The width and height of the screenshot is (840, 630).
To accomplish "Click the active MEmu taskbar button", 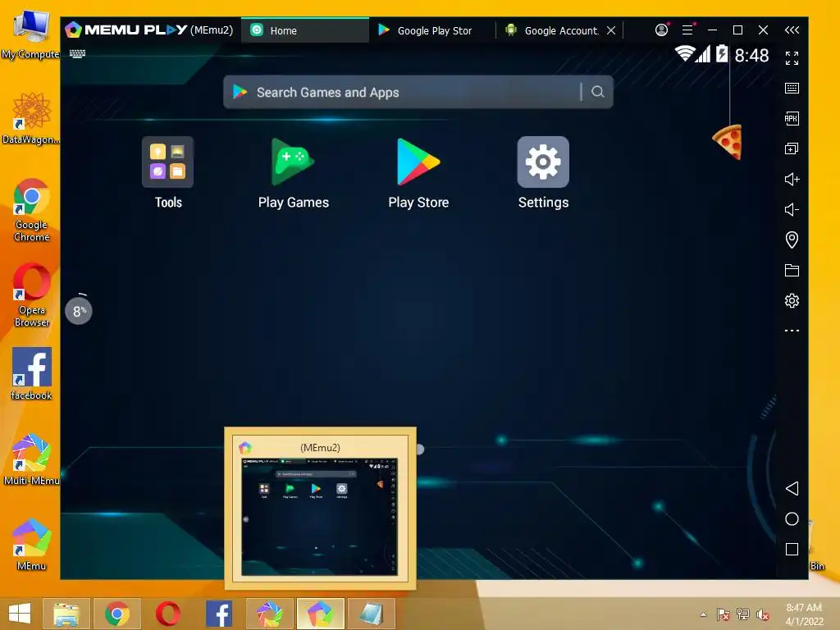I will click(321, 614).
